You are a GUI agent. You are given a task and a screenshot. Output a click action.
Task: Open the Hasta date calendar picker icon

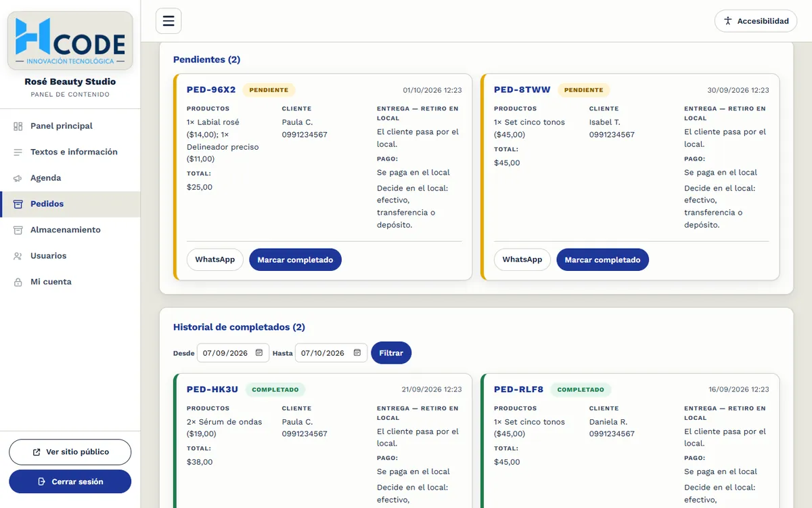point(357,353)
